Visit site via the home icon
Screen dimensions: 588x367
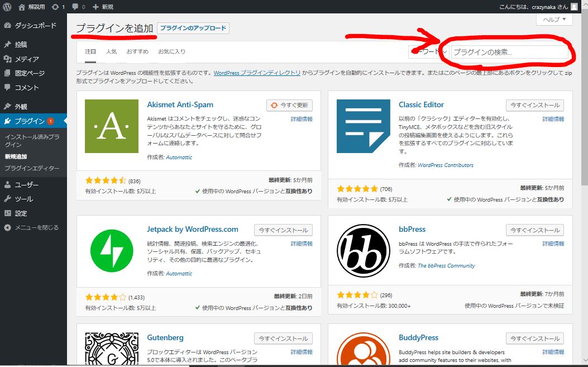(22, 7)
